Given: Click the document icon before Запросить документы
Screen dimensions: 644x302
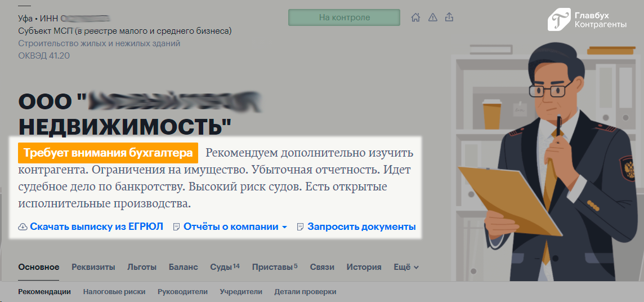Looking at the screenshot, I should tap(300, 227).
